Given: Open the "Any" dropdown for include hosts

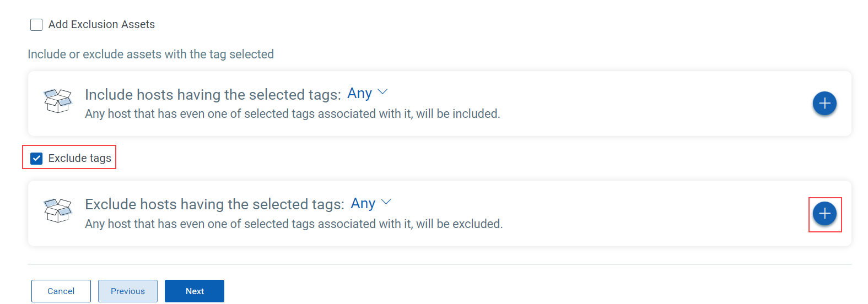Looking at the screenshot, I should [x=360, y=94].
